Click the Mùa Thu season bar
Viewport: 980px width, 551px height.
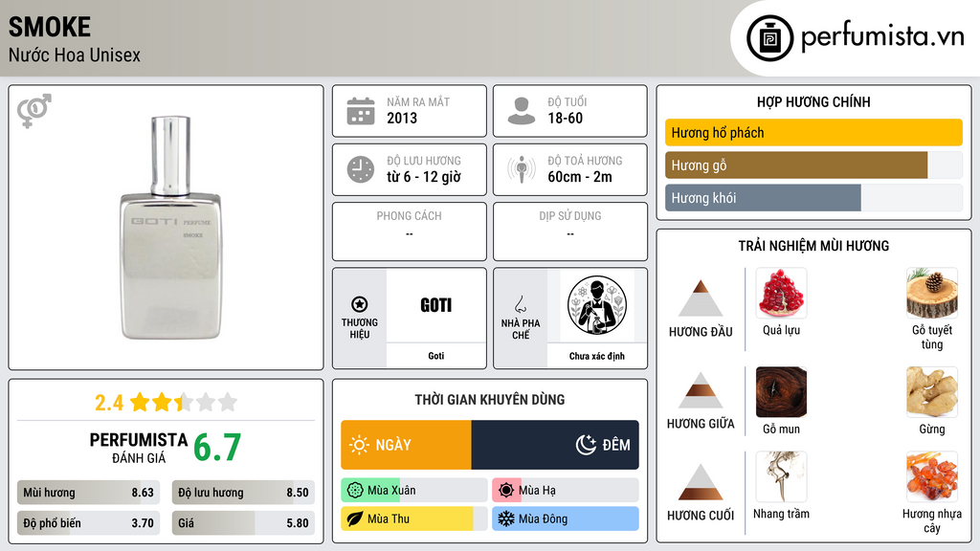414,519
